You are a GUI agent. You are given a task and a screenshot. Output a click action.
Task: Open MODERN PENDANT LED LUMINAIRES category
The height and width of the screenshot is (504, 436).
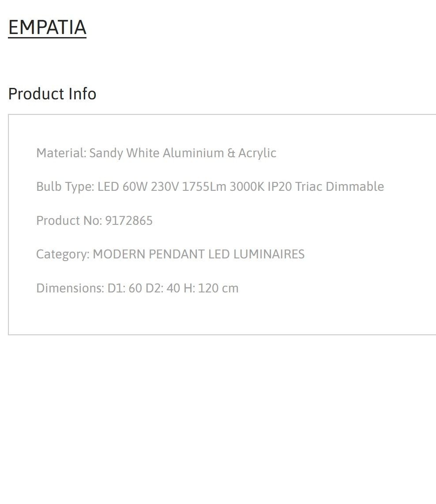199,254
